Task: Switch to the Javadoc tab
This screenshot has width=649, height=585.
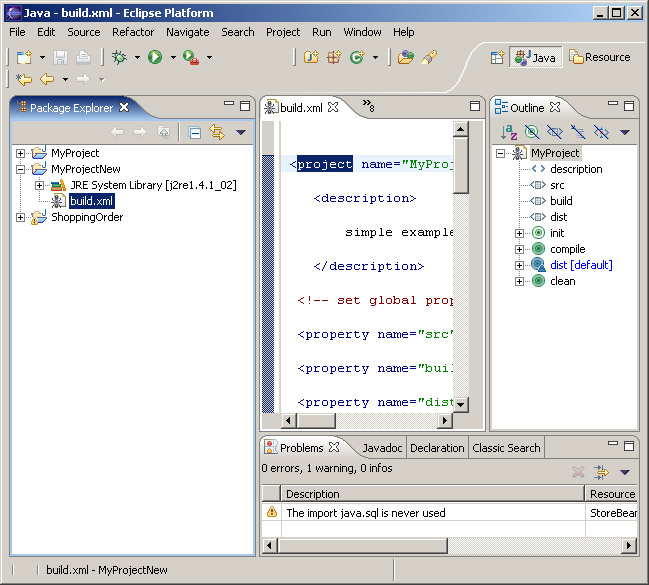Action: (x=382, y=448)
